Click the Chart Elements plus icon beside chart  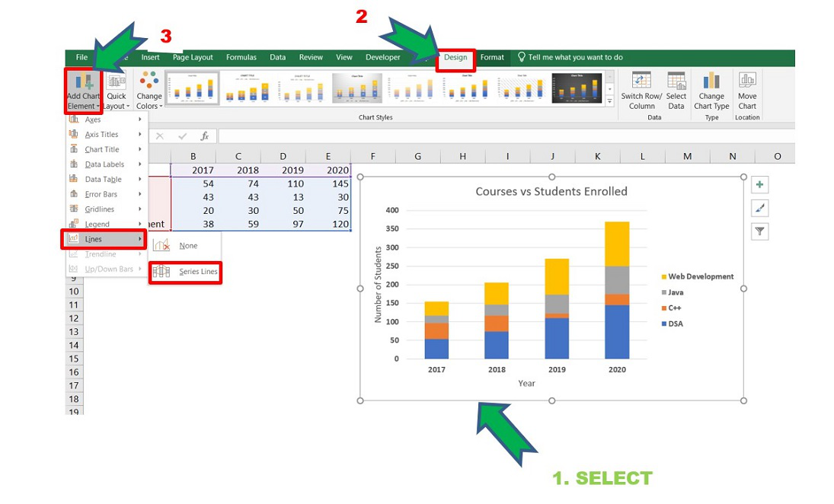pyautogui.click(x=759, y=184)
